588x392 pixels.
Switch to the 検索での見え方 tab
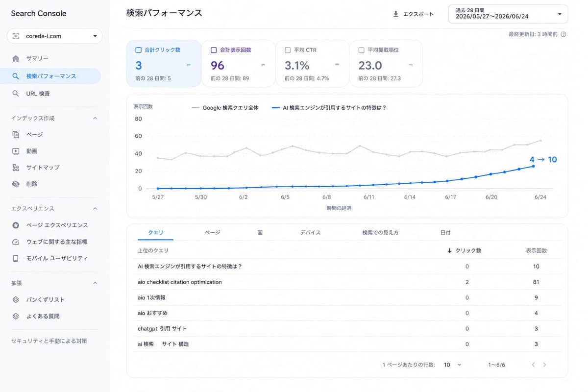380,232
